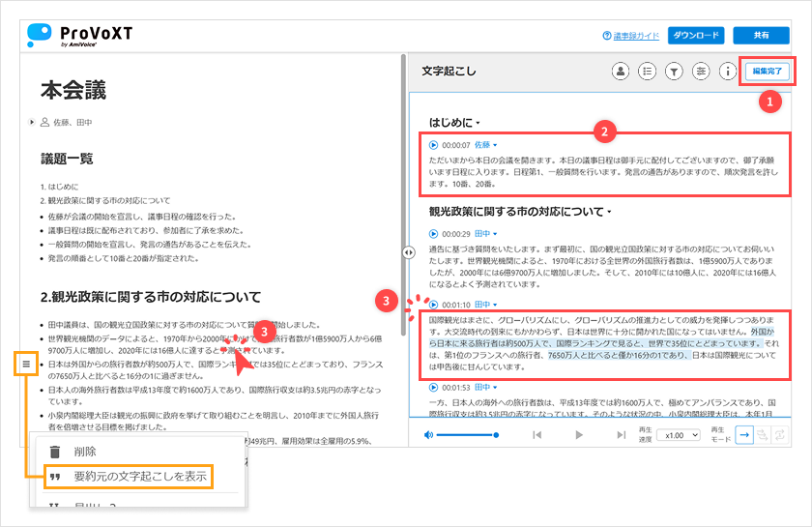Select 要約元の文字起こしを表示 menu item

point(139,476)
